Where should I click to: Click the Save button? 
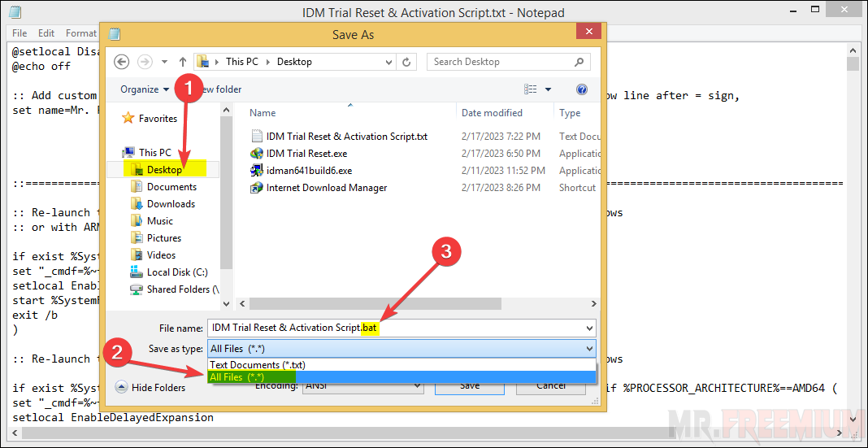470,386
